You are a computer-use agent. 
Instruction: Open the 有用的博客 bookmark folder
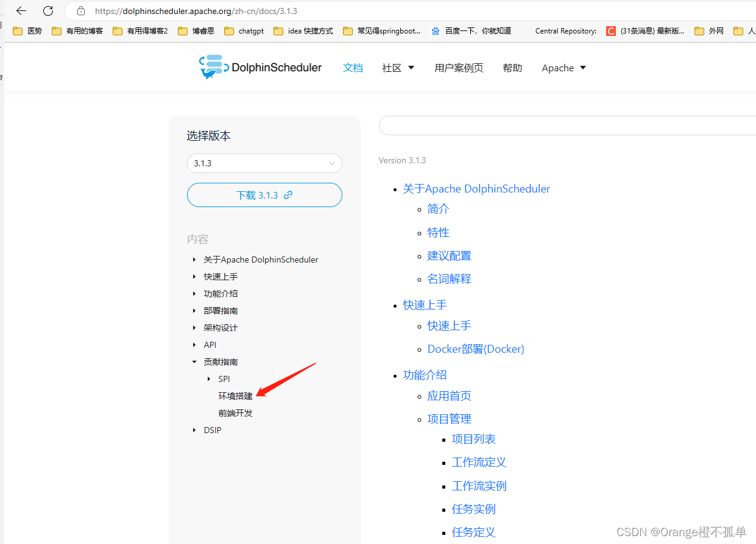coord(77,30)
